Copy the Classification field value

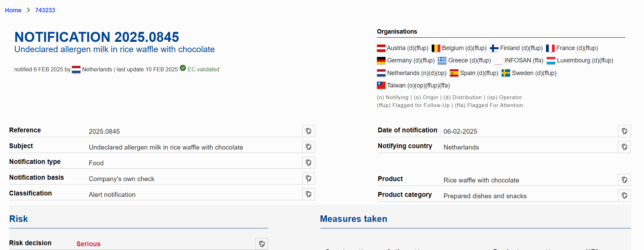[308, 194]
